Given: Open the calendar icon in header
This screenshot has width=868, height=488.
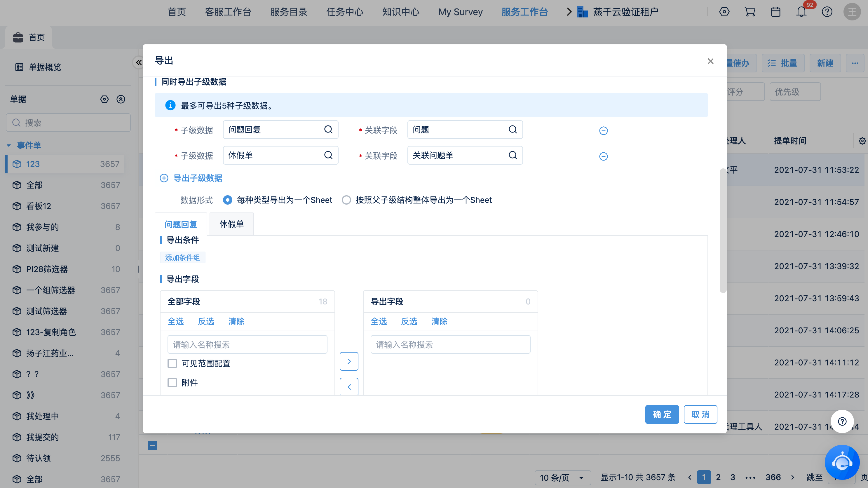Looking at the screenshot, I should click(x=775, y=12).
